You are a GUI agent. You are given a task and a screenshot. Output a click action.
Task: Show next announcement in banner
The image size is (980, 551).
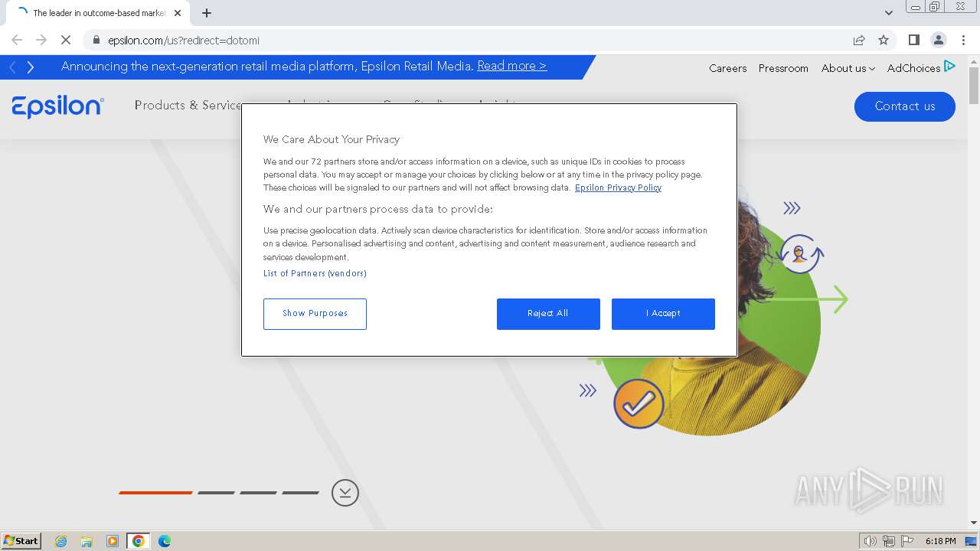[x=31, y=67]
